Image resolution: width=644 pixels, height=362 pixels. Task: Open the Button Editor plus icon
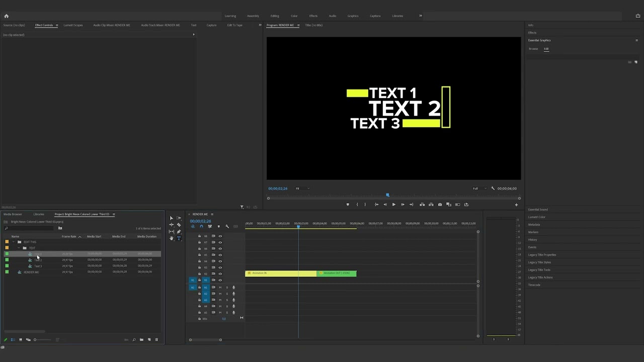[516, 205]
